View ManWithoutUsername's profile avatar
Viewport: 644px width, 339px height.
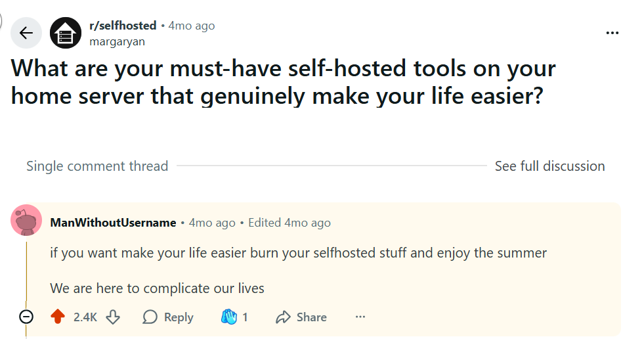coord(26,220)
